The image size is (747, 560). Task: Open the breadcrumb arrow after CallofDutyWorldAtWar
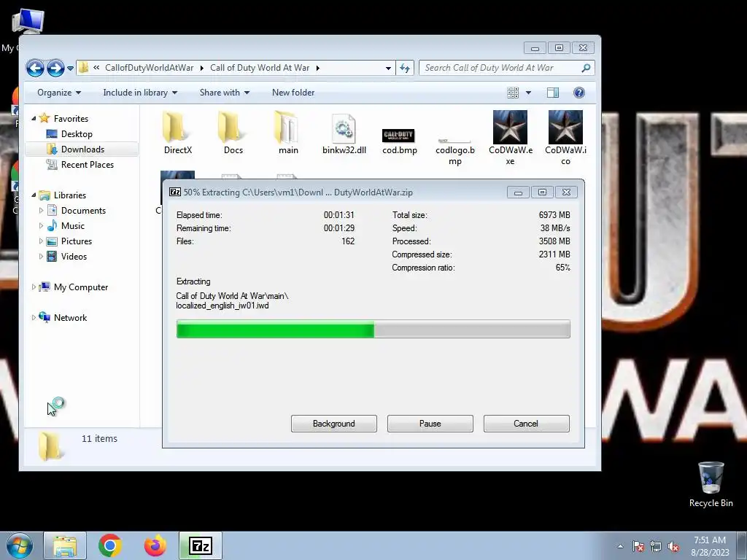201,68
